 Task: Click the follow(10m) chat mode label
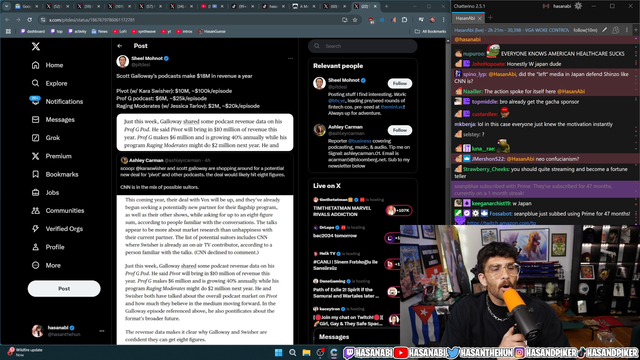pyautogui.click(x=585, y=30)
